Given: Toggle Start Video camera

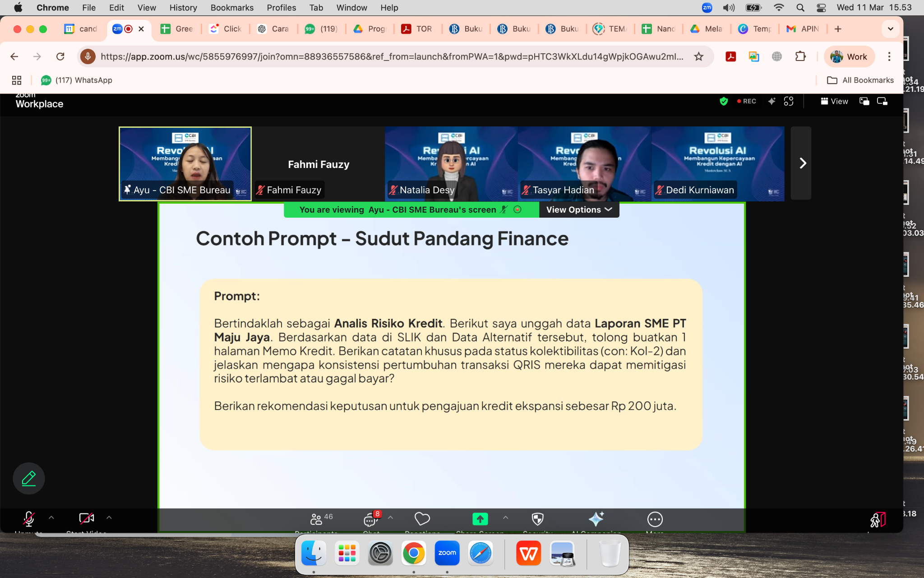Looking at the screenshot, I should [86, 518].
